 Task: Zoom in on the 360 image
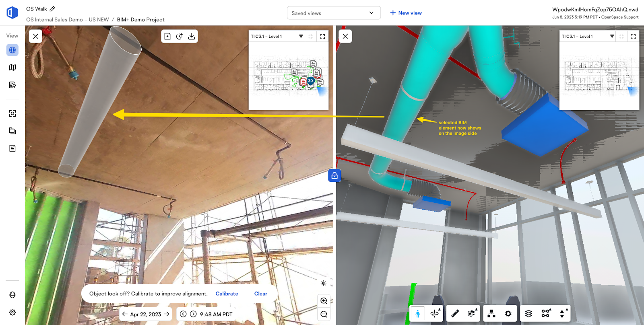tap(324, 301)
